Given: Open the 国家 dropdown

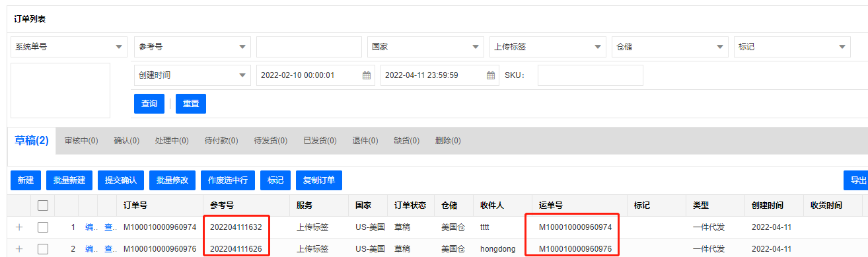Looking at the screenshot, I should point(425,47).
